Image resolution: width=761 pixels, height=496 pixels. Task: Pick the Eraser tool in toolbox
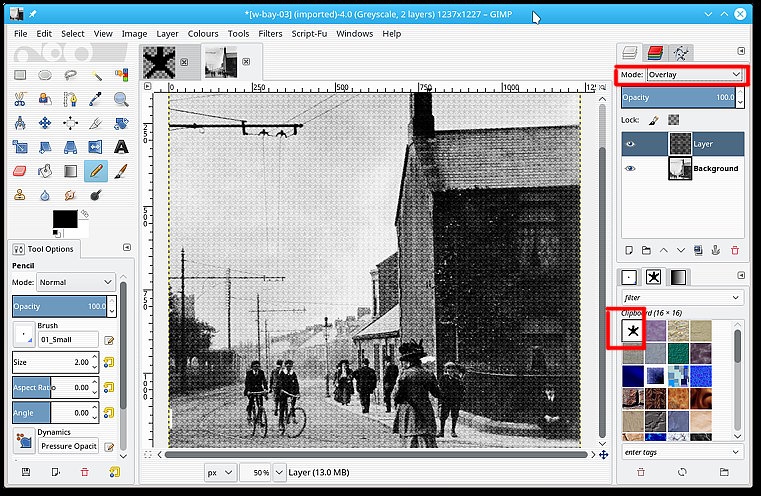pos(21,171)
